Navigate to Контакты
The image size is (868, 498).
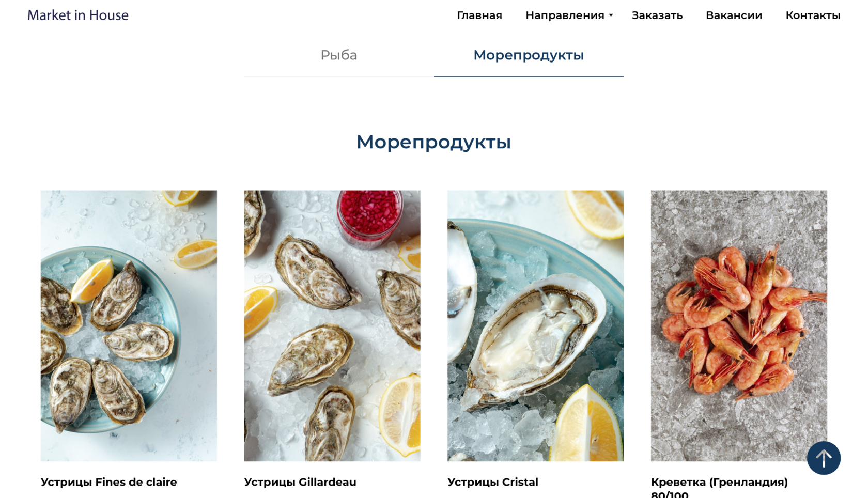tap(813, 15)
